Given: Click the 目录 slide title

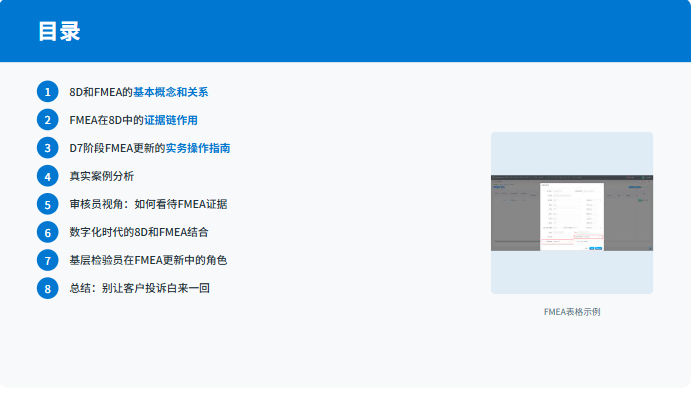Looking at the screenshot, I should (x=59, y=31).
